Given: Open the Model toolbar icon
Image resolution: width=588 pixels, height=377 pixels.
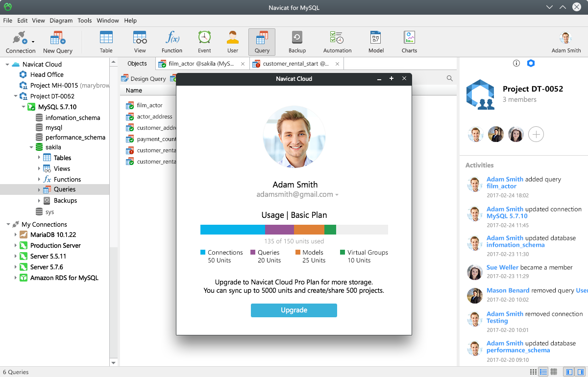Looking at the screenshot, I should pos(376,42).
